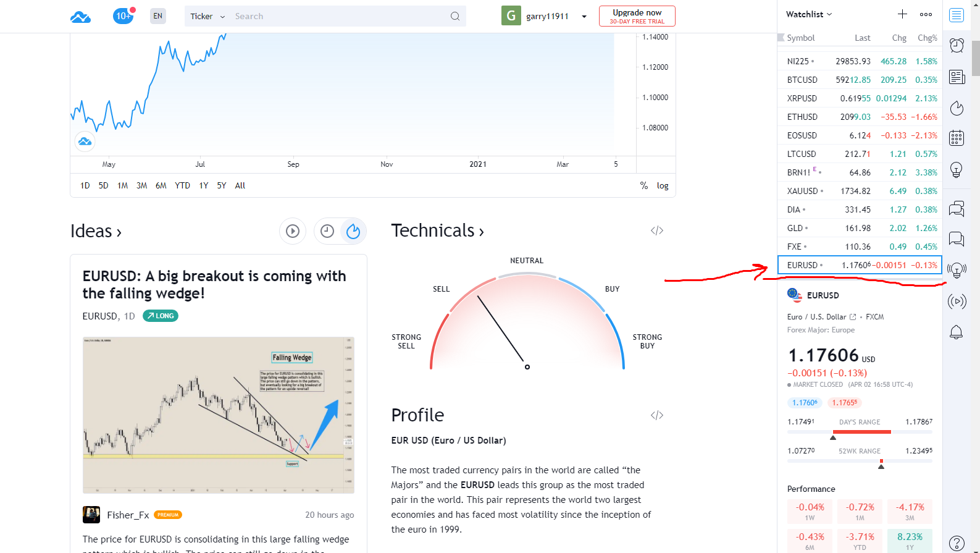This screenshot has height=553, width=980.
Task: Open the Alerts alarm clock icon
Action: point(957,45)
